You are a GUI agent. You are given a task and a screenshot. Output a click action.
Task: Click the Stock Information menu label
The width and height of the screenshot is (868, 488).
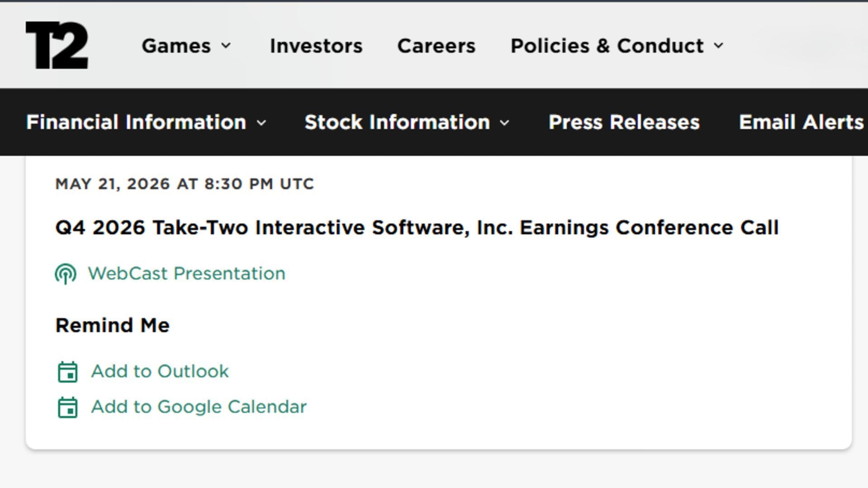(x=397, y=122)
